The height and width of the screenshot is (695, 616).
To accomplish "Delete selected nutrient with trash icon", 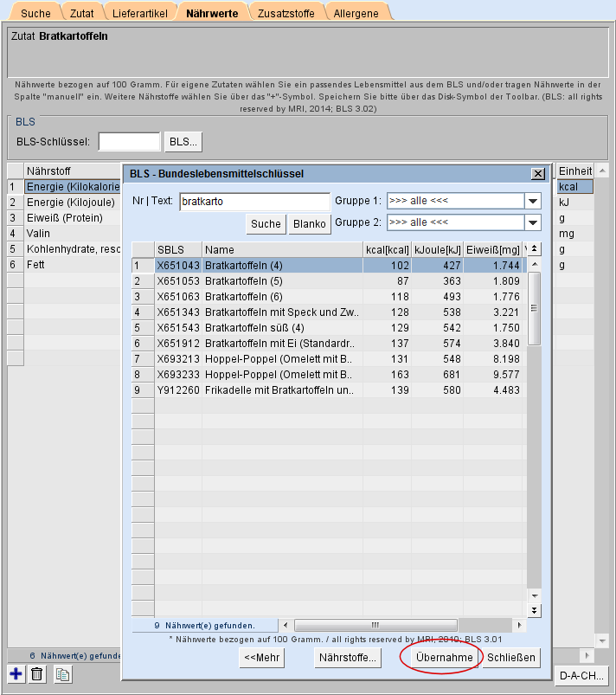I will pyautogui.click(x=37, y=674).
